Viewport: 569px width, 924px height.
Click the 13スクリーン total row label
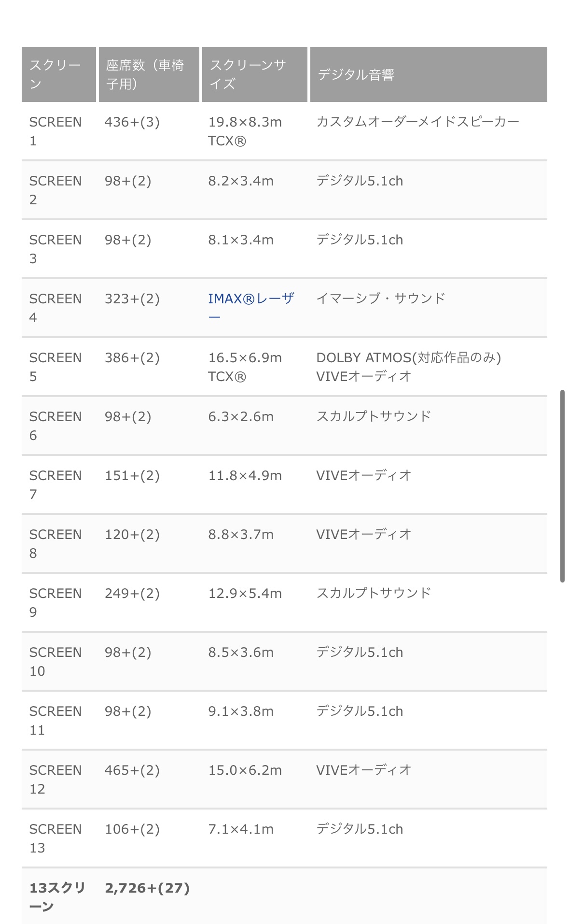coord(57,896)
